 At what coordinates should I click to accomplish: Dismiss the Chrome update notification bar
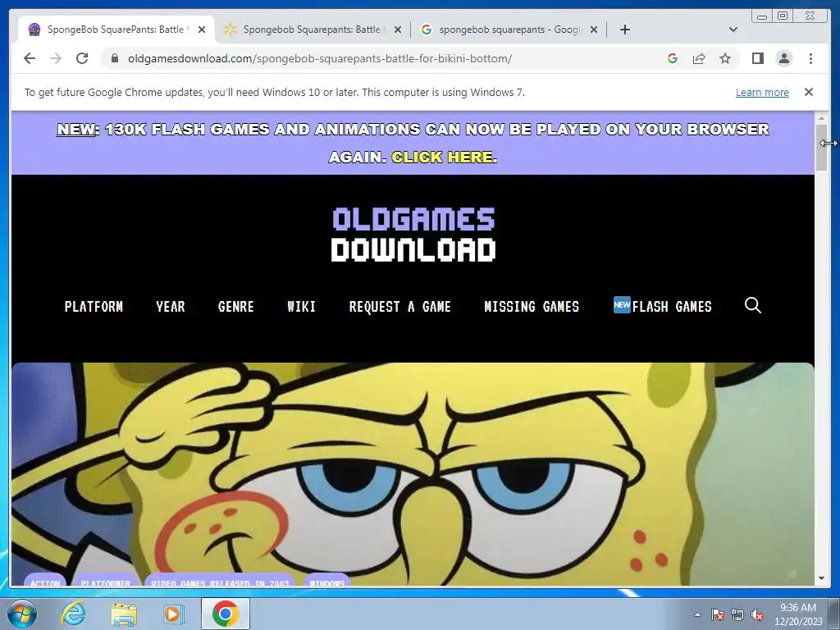coord(809,92)
